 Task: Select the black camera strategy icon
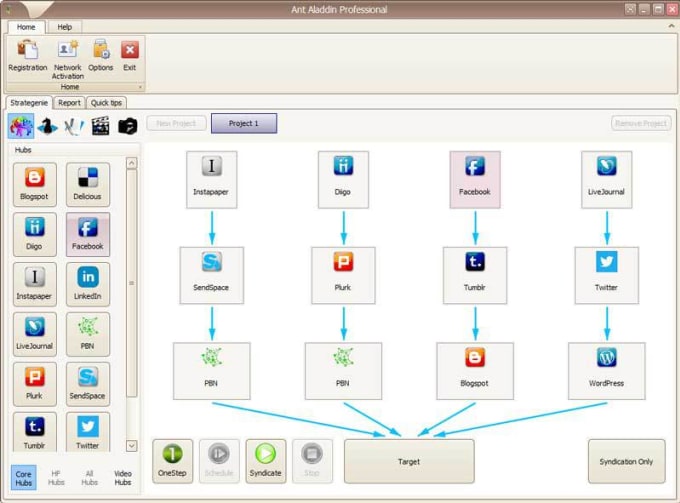click(x=128, y=126)
